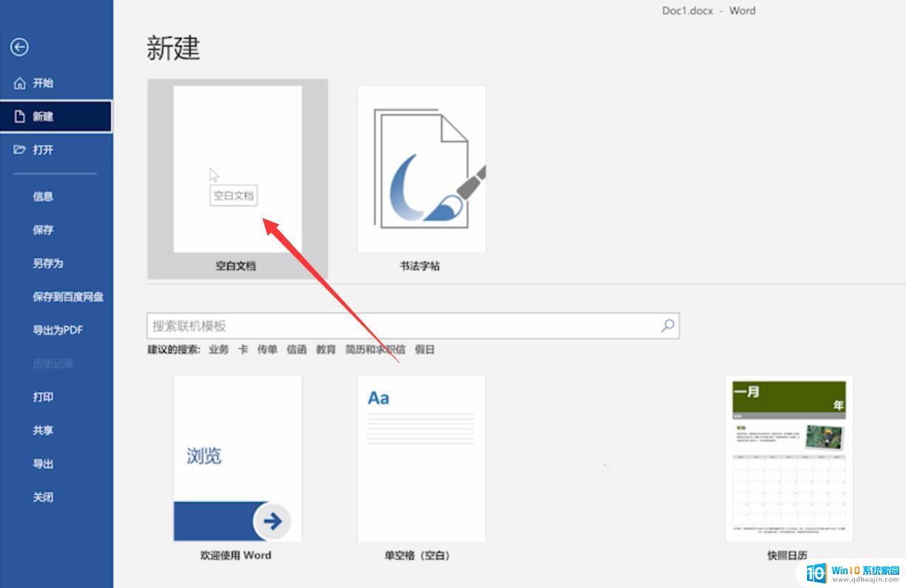
Task: Choose the 快照日历 calendar template
Action: click(x=789, y=458)
